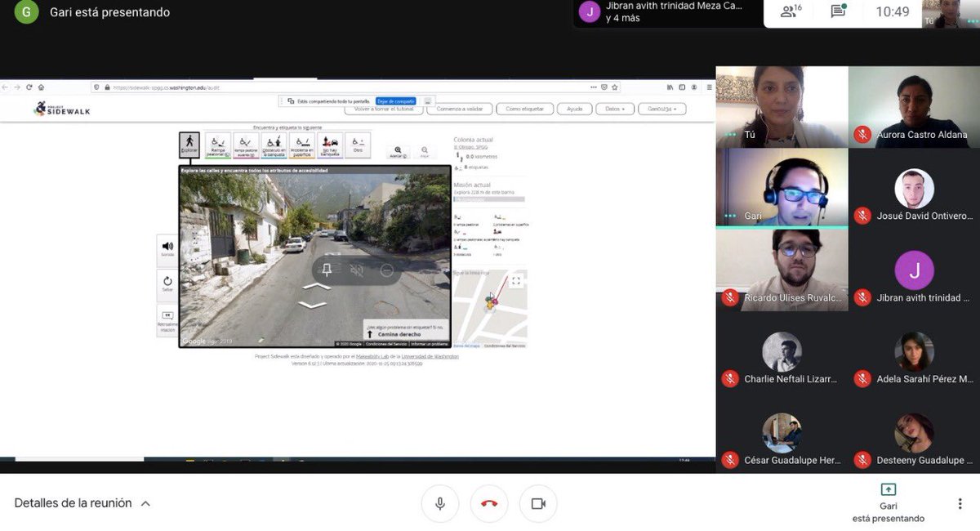Open the Ayuda menu item
The width and height of the screenshot is (980, 531).
[575, 109]
